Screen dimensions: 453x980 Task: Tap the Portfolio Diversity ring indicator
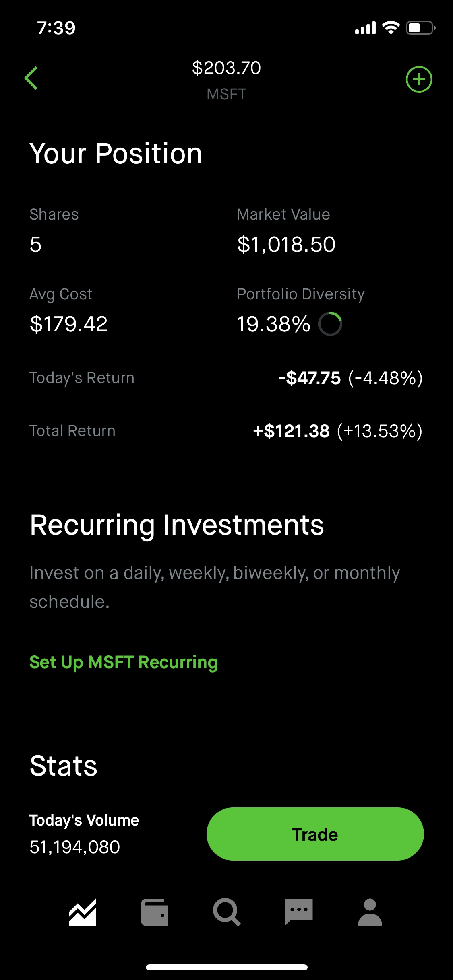pyautogui.click(x=330, y=324)
